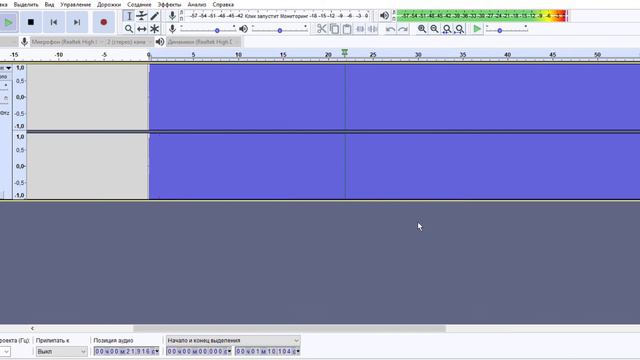Click the selection end time field

(x=267, y=351)
